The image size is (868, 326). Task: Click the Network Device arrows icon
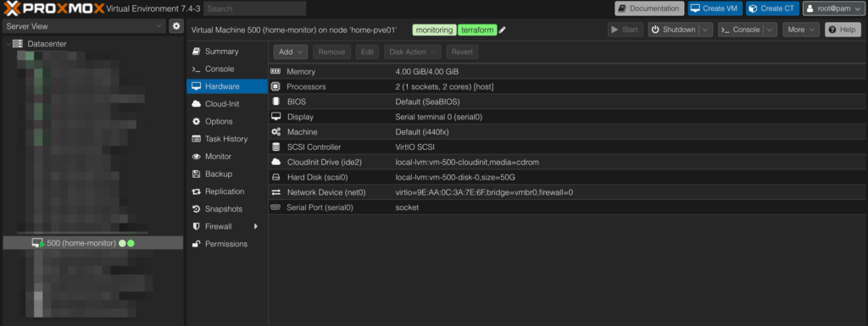275,192
